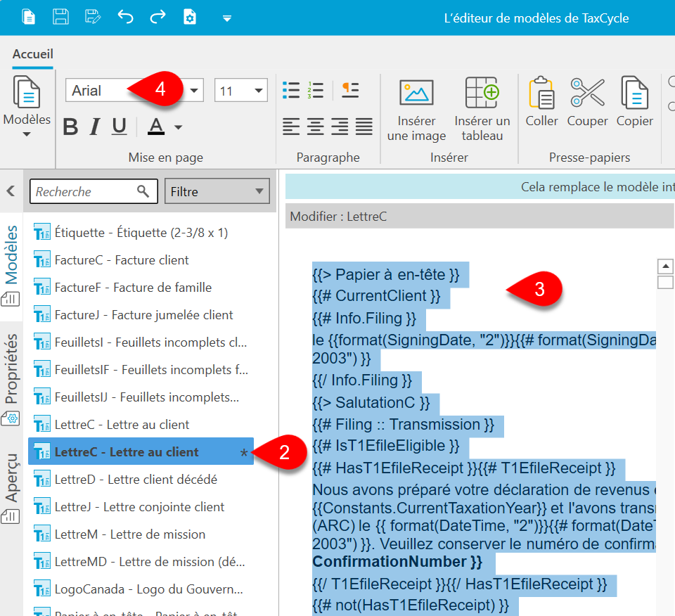Click the magnifying glass search icon
675x616 pixels.
click(143, 191)
